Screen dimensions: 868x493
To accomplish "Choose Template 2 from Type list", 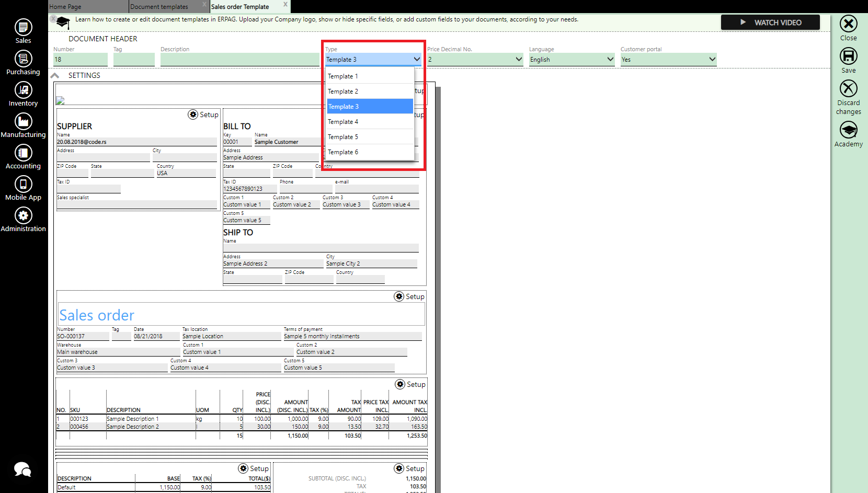I will click(370, 91).
